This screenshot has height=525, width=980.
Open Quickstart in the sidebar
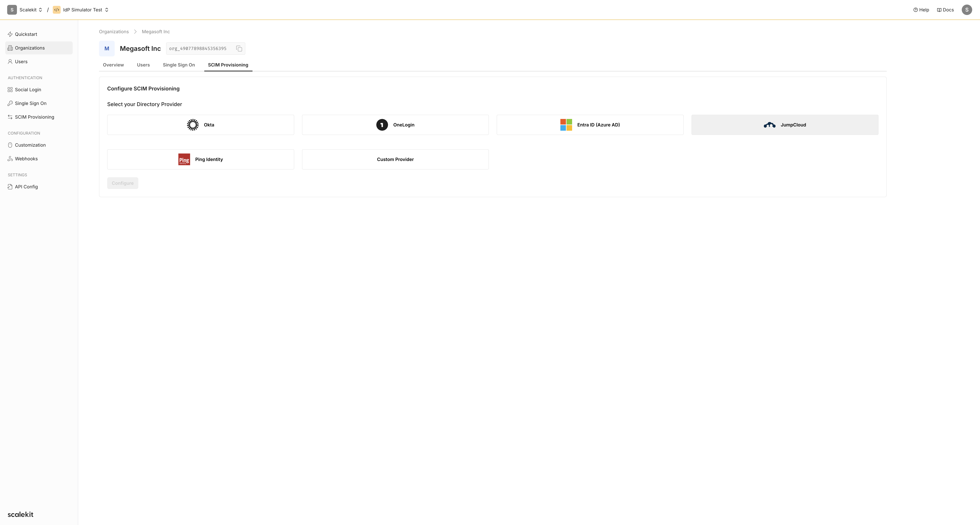(x=39, y=34)
